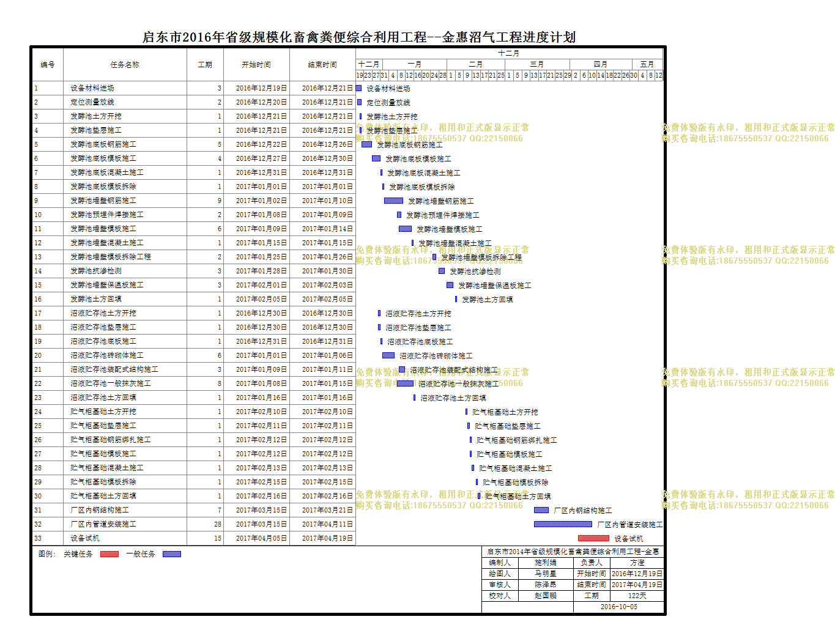Screen dimensions: 835x644
Task: Select the 发酵池墙壁保温板施工 Gantt bar
Action: coord(450,285)
